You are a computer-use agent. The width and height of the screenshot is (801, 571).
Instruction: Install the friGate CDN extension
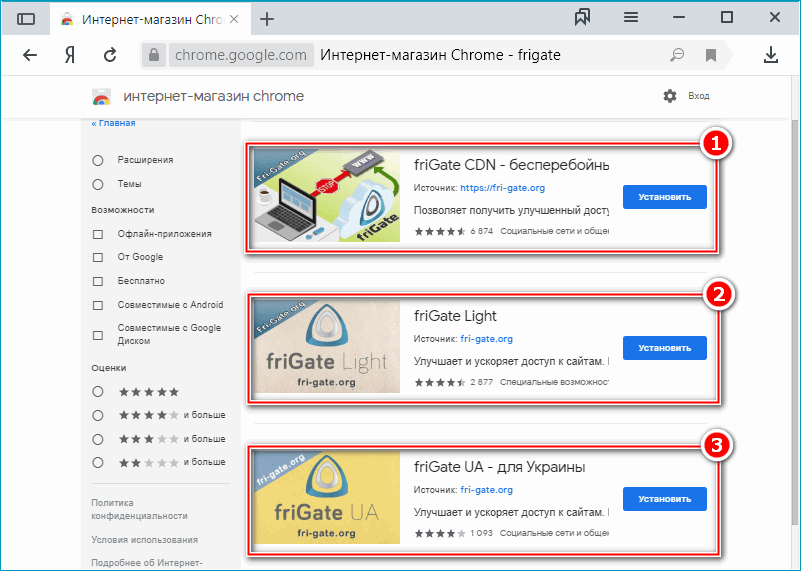[664, 197]
